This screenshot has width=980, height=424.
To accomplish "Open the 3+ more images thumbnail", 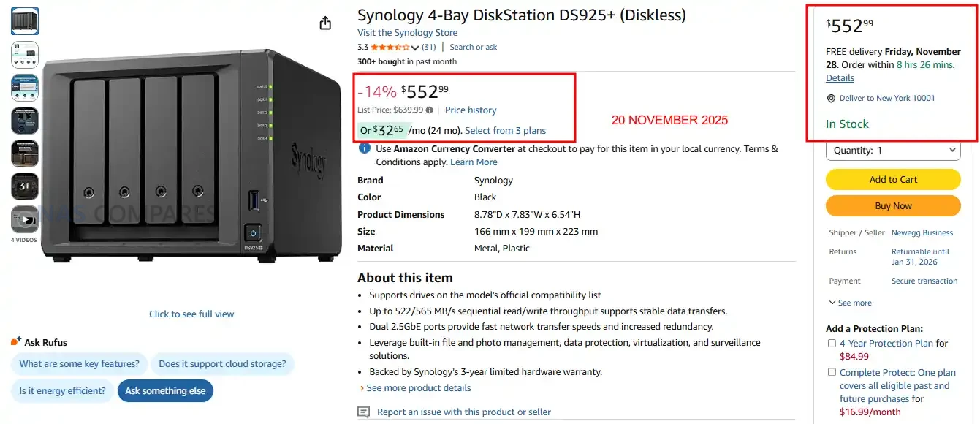I will (x=25, y=186).
